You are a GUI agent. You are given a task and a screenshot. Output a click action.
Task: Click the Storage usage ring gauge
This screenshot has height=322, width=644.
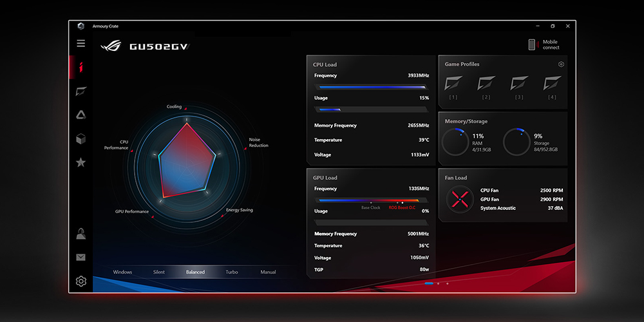(x=516, y=142)
